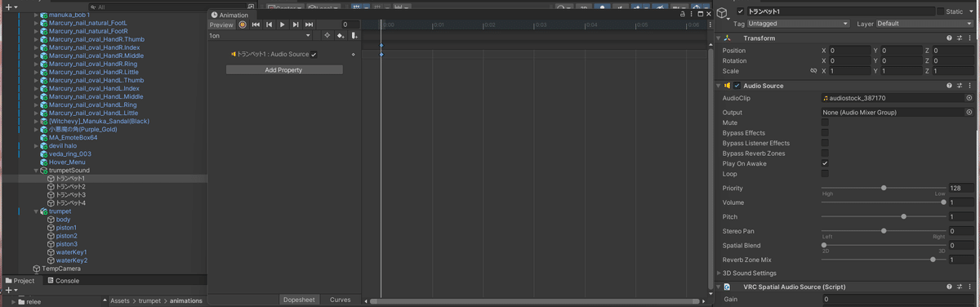Open Output mixer group object picker
Viewport: 980px width, 307px height.
click(969, 113)
